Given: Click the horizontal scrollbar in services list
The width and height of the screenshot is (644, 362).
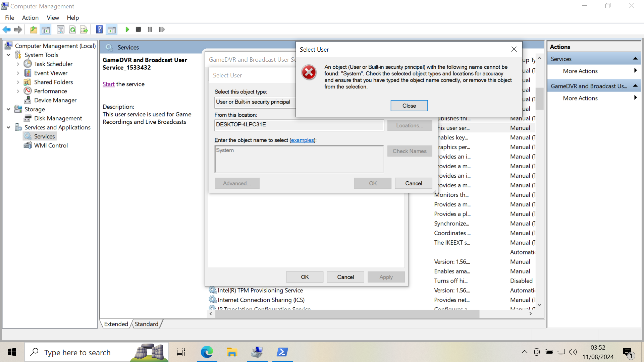Looking at the screenshot, I should point(347,314).
